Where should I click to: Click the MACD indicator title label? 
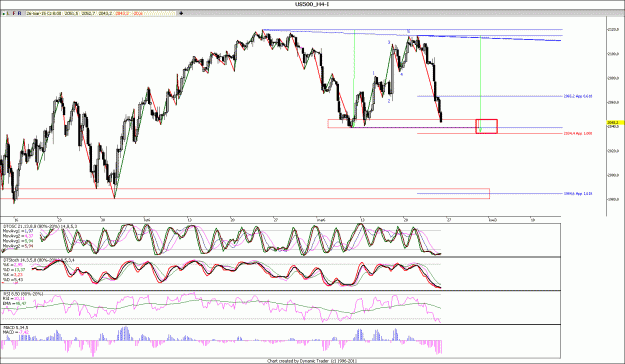point(16,328)
